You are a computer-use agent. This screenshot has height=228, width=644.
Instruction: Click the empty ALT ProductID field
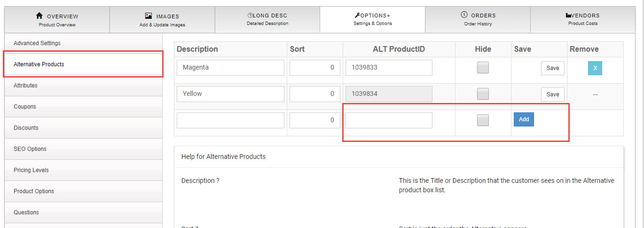389,120
